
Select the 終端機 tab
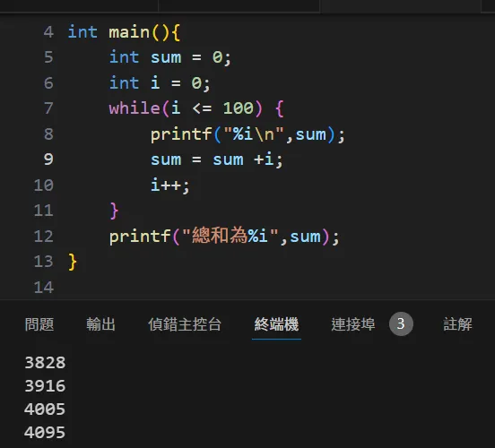(276, 324)
